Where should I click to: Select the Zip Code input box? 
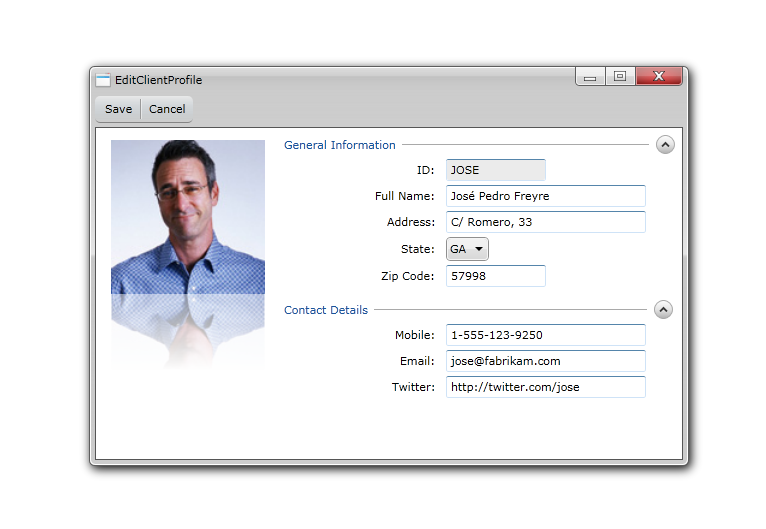(495, 276)
